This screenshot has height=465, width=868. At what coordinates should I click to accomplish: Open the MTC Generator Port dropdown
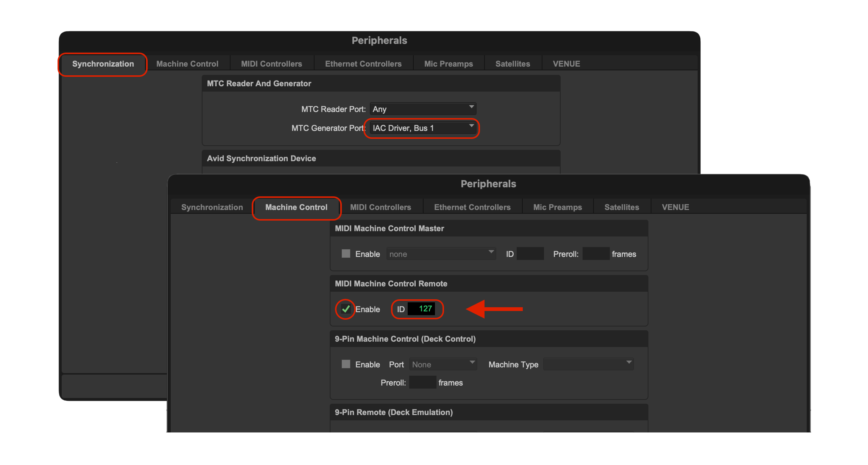[423, 128]
